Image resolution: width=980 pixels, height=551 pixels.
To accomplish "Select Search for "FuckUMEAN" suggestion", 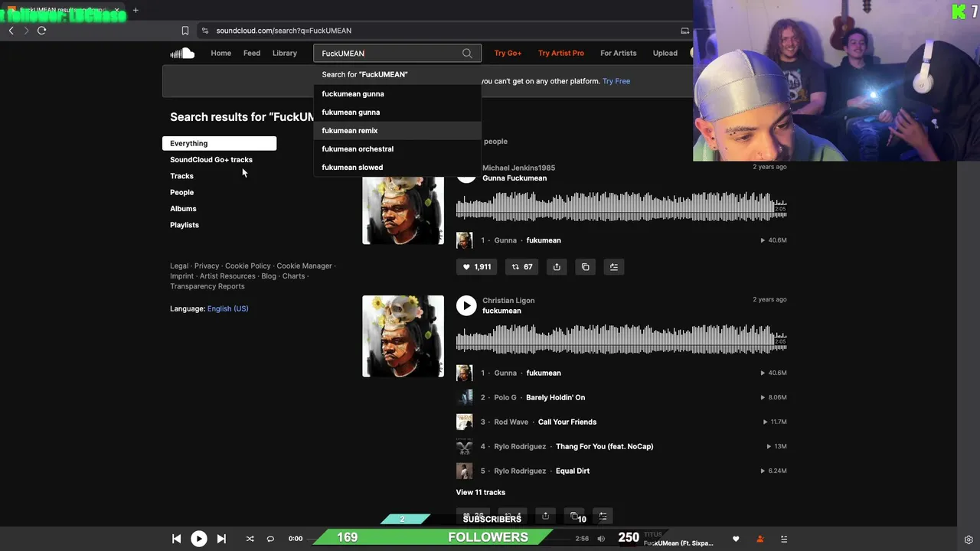I will (x=397, y=74).
